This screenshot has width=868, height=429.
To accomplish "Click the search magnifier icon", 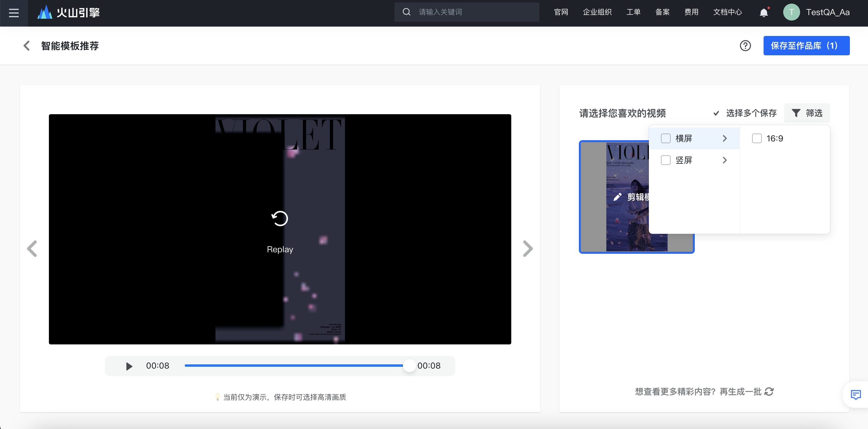I will 406,12.
